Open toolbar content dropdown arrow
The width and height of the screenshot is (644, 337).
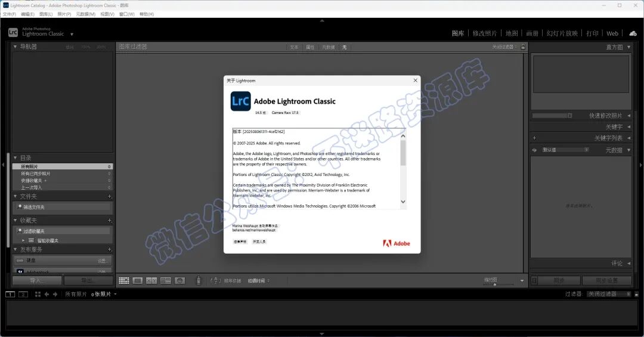(x=522, y=281)
